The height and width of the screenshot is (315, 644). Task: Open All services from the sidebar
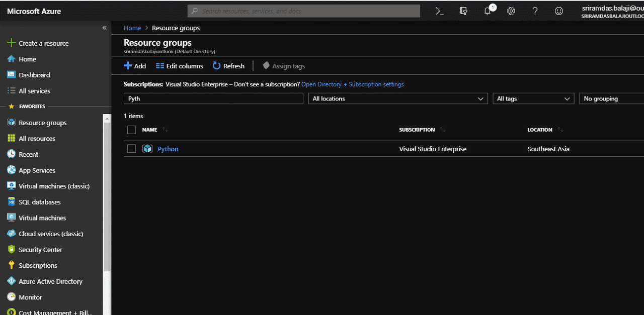[x=34, y=91]
